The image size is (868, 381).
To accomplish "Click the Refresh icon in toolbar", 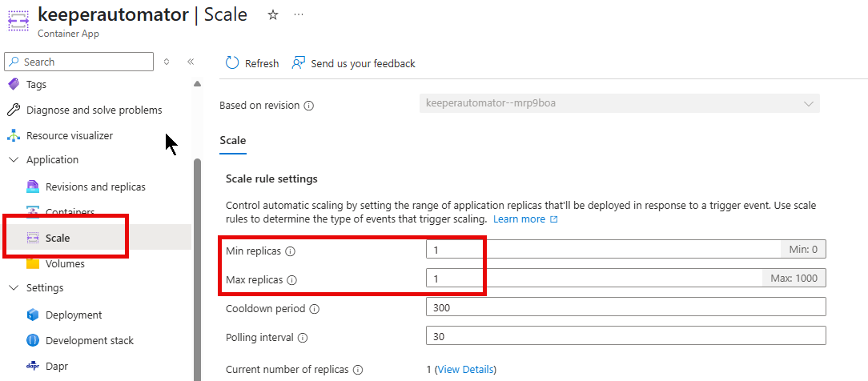I will pyautogui.click(x=232, y=63).
